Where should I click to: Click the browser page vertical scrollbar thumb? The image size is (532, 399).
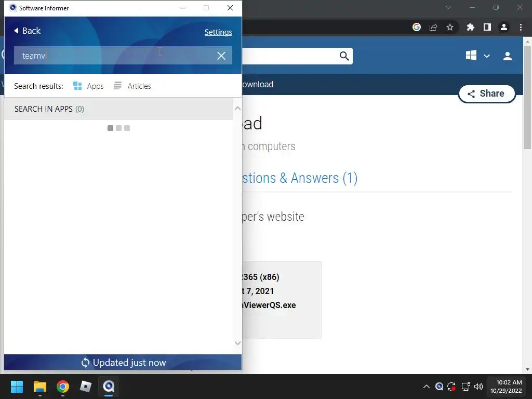tap(527, 97)
